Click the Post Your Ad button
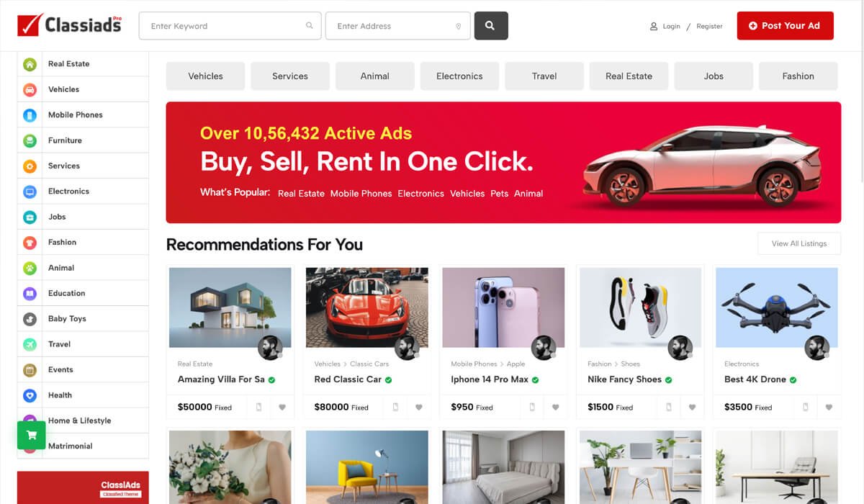The width and height of the screenshot is (864, 504). coord(785,26)
